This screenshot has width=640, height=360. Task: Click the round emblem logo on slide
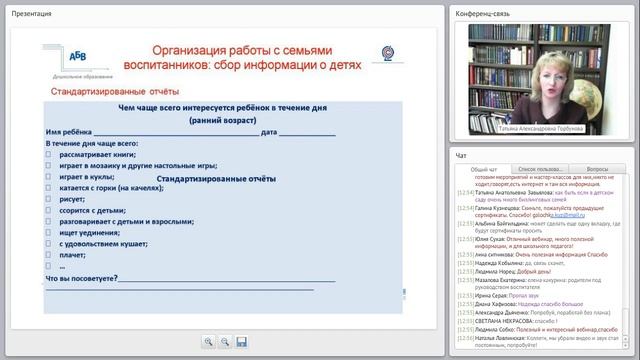388,53
